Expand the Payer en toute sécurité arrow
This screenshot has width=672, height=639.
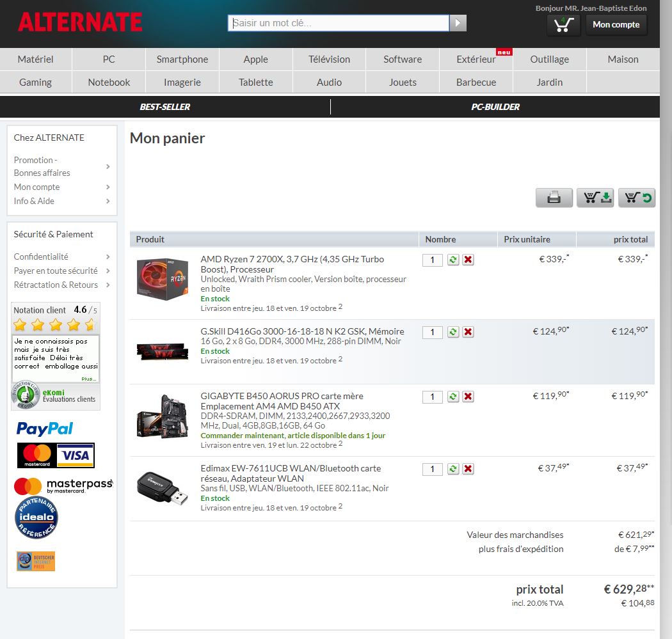tap(108, 271)
